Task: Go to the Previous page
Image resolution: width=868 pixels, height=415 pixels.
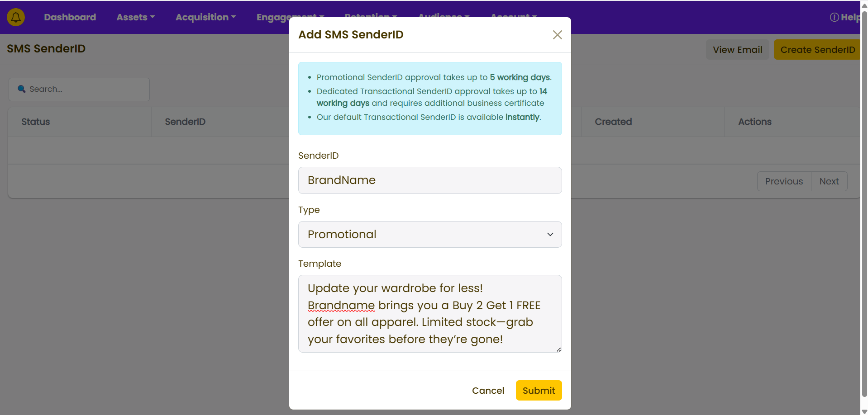Action: [783, 181]
